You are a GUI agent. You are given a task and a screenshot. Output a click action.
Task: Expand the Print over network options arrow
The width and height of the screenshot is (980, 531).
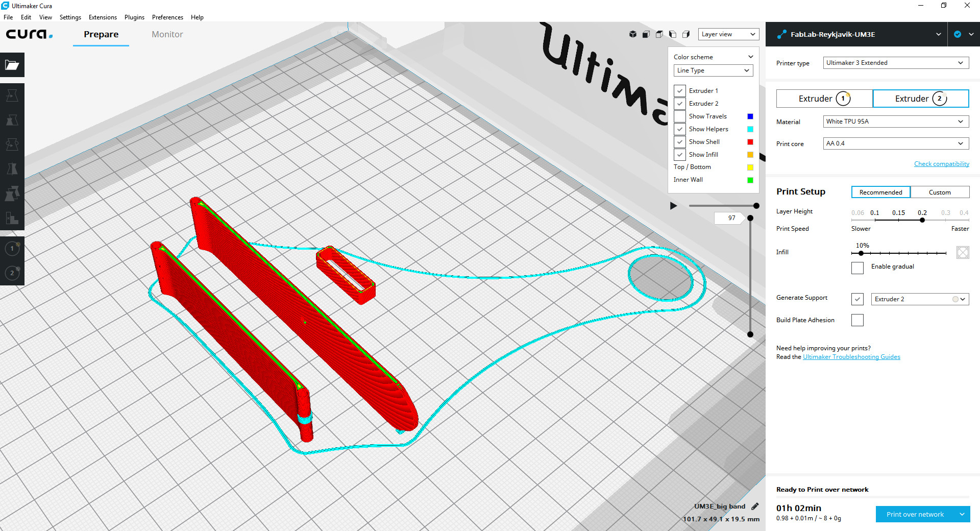[962, 514]
